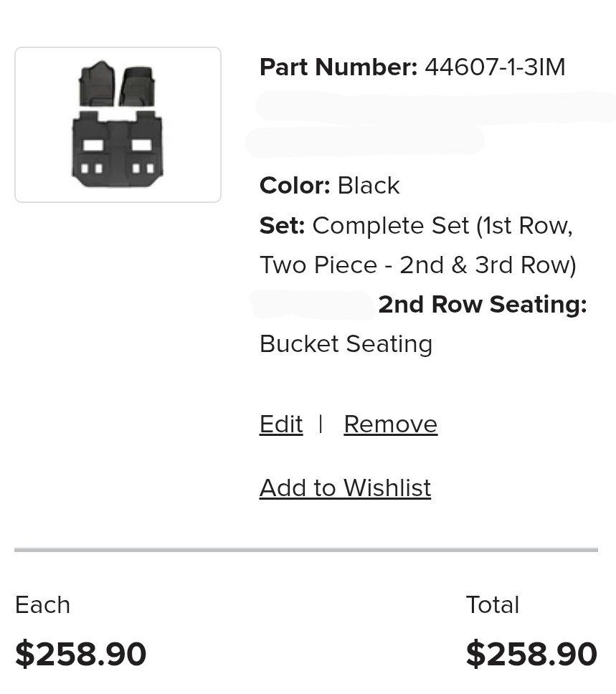Click the Total price $258.90
The height and width of the screenshot is (694, 616).
pos(531,655)
